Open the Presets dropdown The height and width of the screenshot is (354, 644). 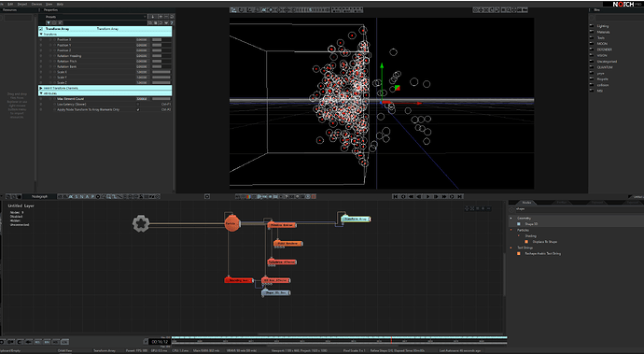coord(96,17)
